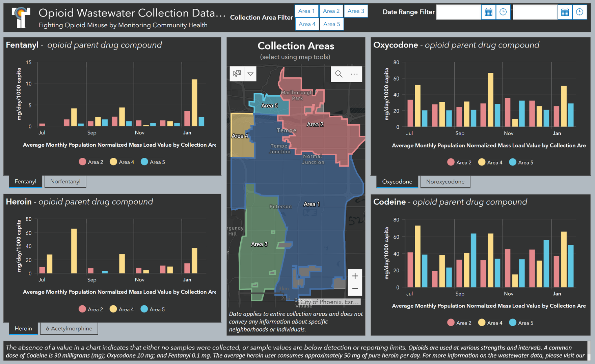Open the end time clock picker
Image resolution: width=595 pixels, height=364 pixels.
coord(580,12)
